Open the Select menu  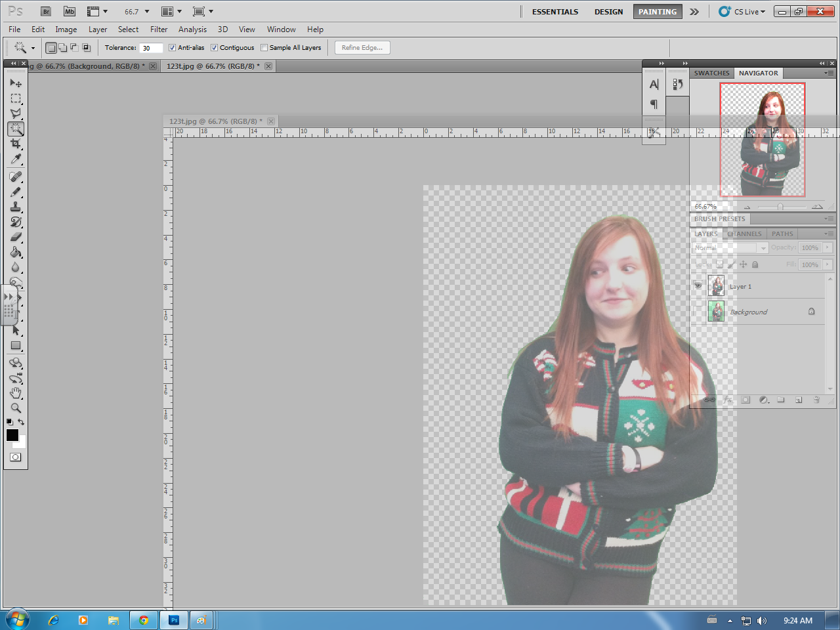point(128,30)
